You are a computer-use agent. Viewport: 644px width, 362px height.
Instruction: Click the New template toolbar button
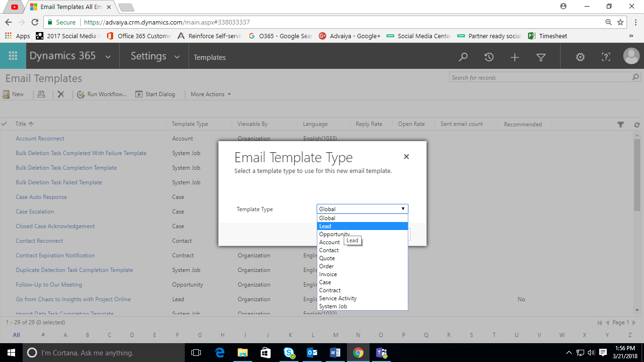[13, 94]
